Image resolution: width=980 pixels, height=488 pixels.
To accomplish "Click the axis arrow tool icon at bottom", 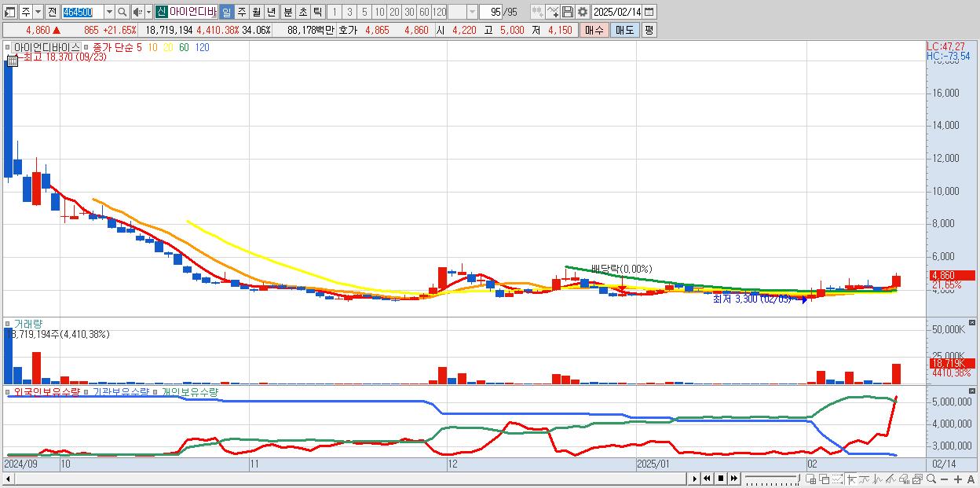I will [851, 479].
